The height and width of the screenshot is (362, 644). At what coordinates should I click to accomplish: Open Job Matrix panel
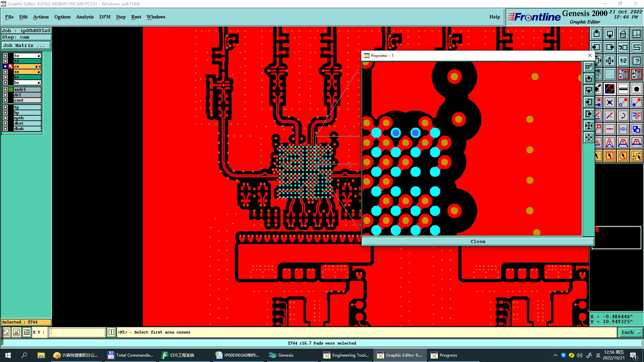26,46
